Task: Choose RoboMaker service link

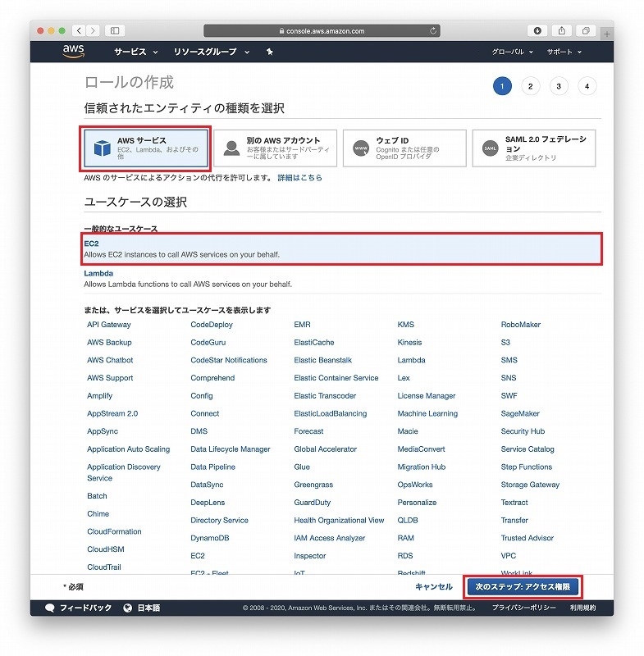Action: coord(521,325)
